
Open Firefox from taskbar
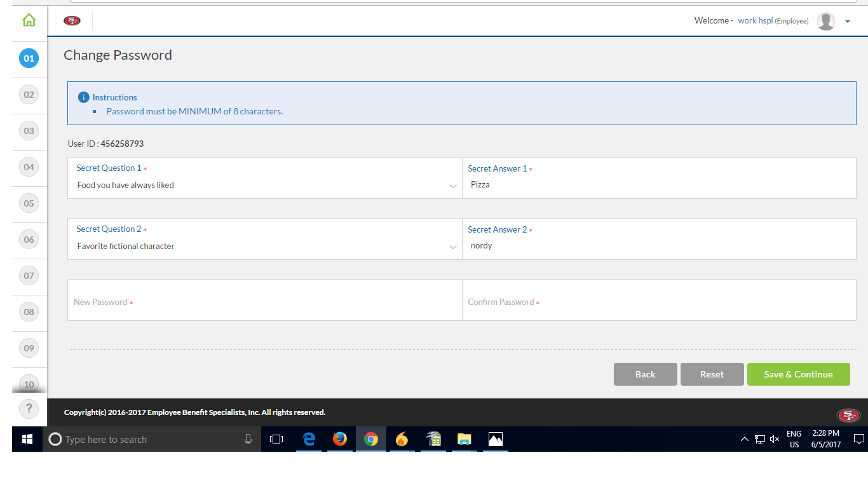click(x=340, y=439)
